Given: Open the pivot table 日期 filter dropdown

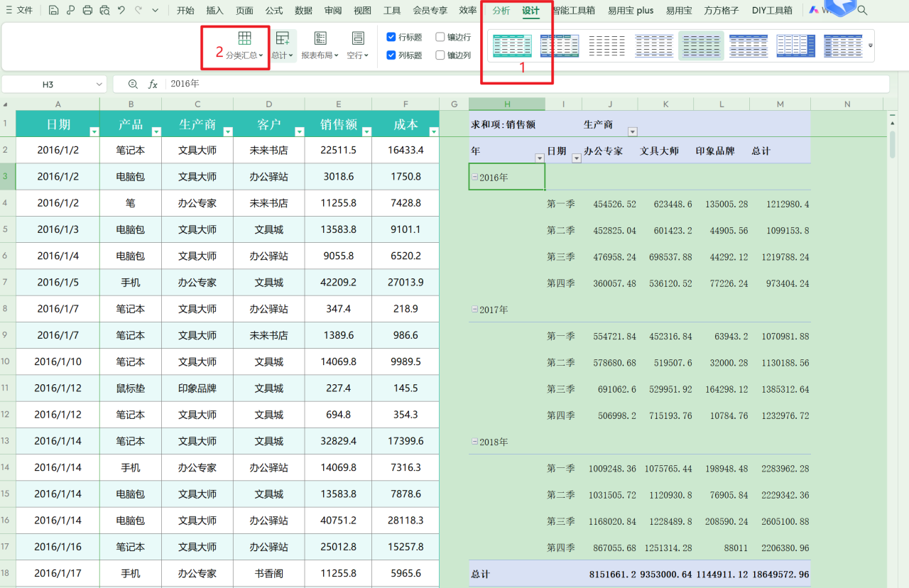Looking at the screenshot, I should [576, 158].
